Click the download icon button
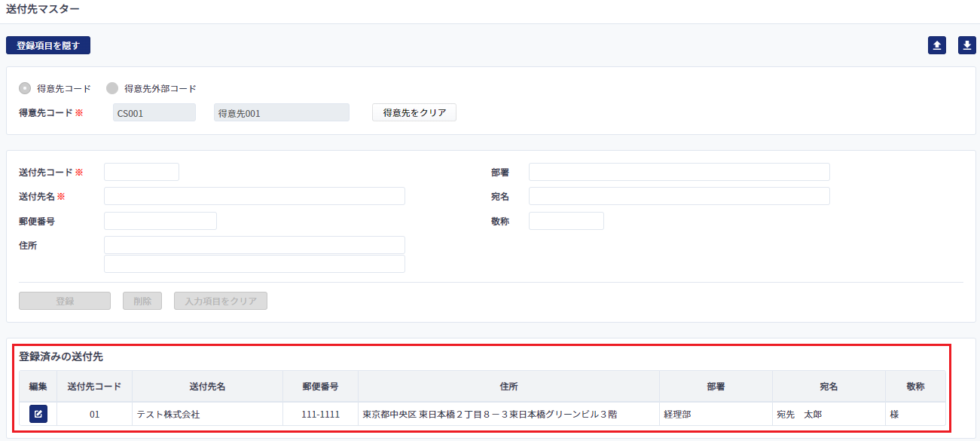Image resolution: width=980 pixels, height=441 pixels. pos(967,45)
